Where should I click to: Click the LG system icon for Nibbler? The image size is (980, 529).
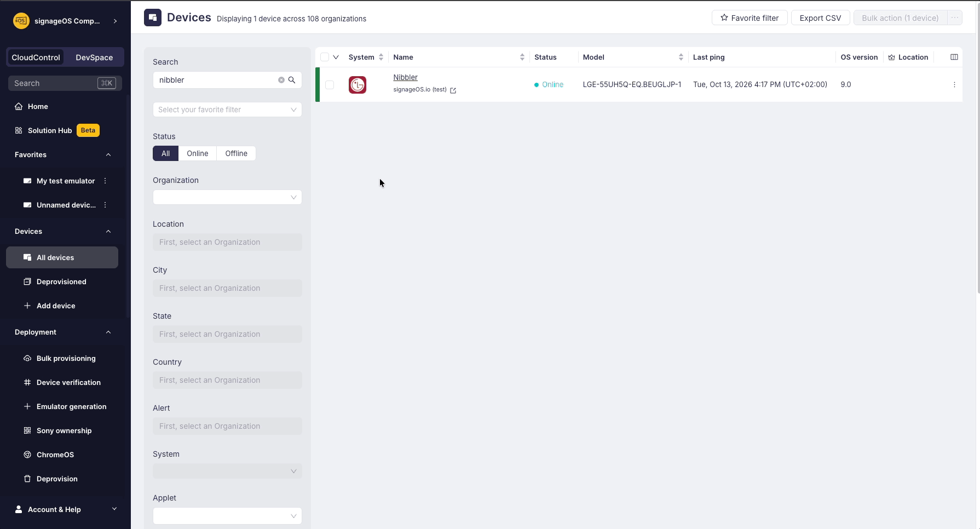(358, 85)
